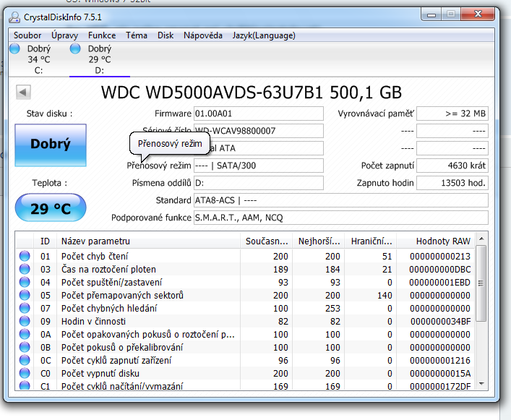The image size is (511, 420).
Task: Open the Nápověda menu
Action: pyautogui.click(x=203, y=35)
